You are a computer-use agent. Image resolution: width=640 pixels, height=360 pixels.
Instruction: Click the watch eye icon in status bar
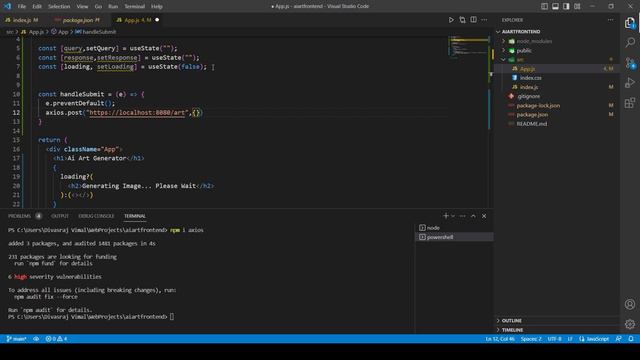[x=36, y=339]
